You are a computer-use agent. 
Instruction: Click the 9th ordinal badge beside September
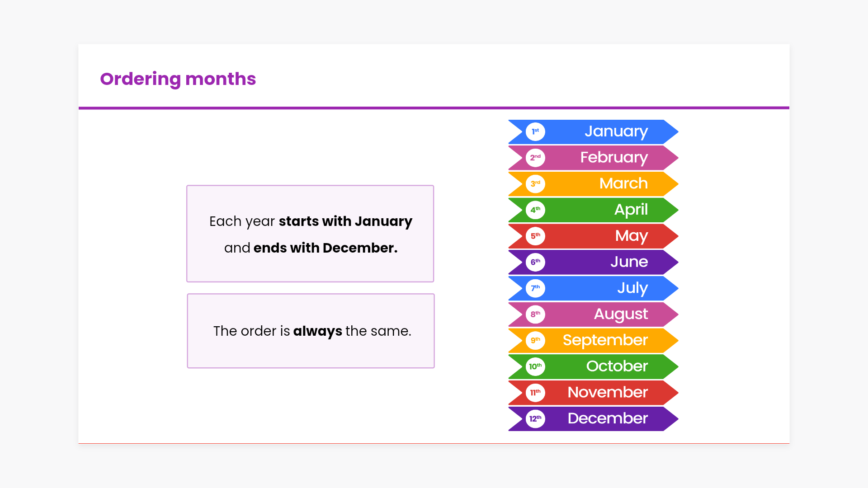535,340
